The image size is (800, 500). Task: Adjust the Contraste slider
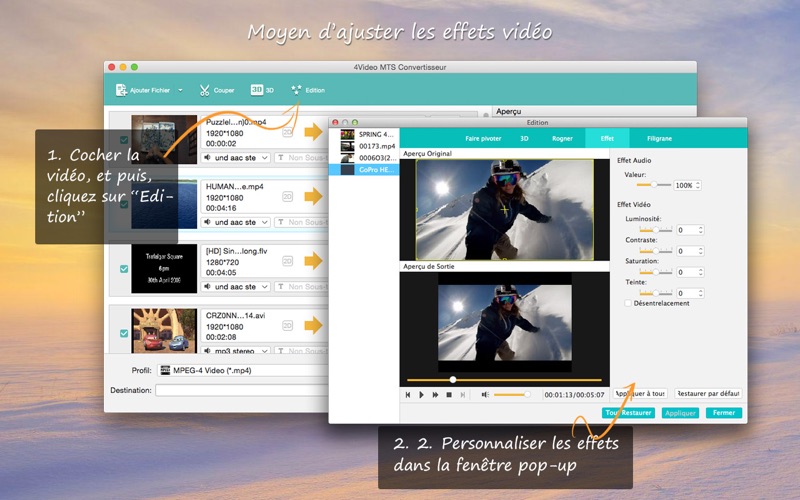click(656, 251)
